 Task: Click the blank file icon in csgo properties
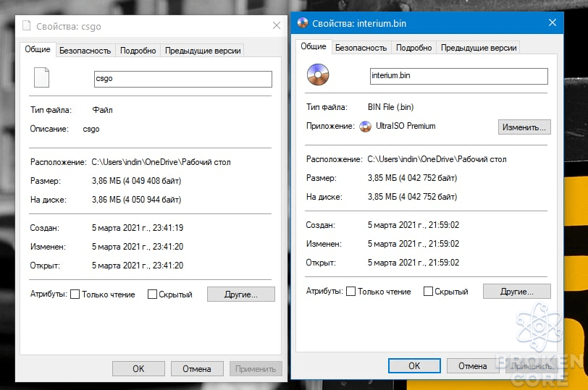click(41, 77)
